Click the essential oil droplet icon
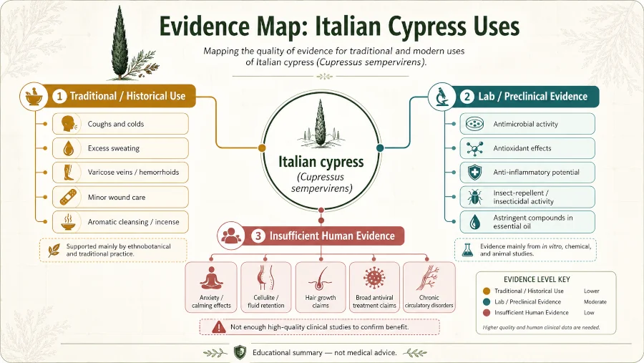644x363 pixels. coord(474,222)
